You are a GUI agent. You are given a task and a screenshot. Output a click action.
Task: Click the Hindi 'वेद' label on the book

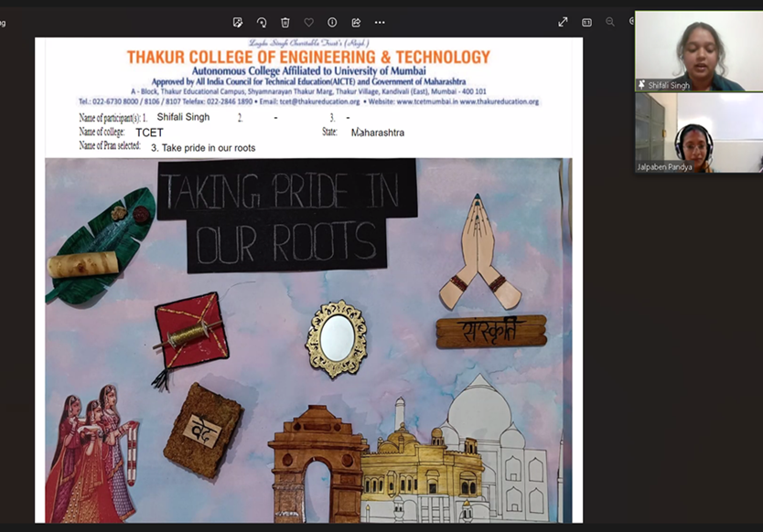[x=204, y=431]
